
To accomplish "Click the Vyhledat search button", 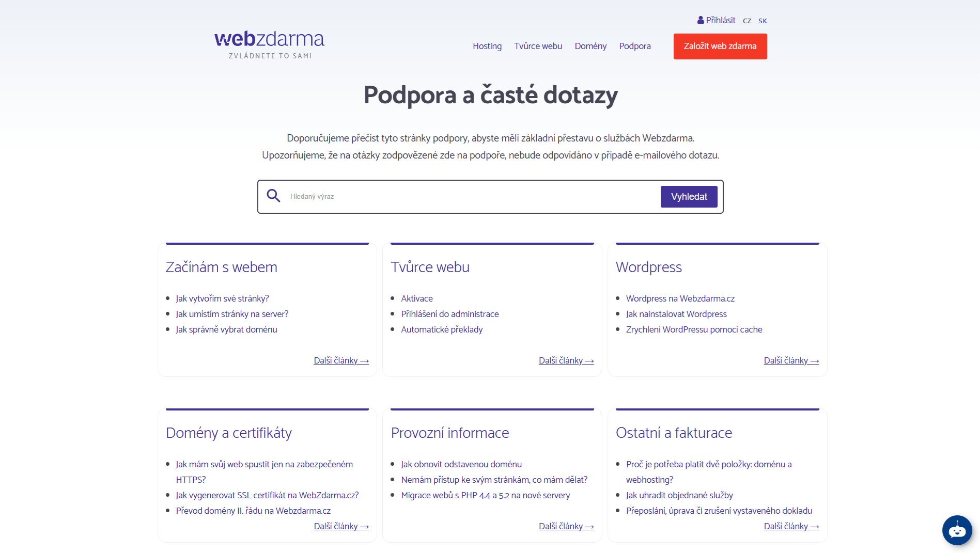I will tap(689, 197).
